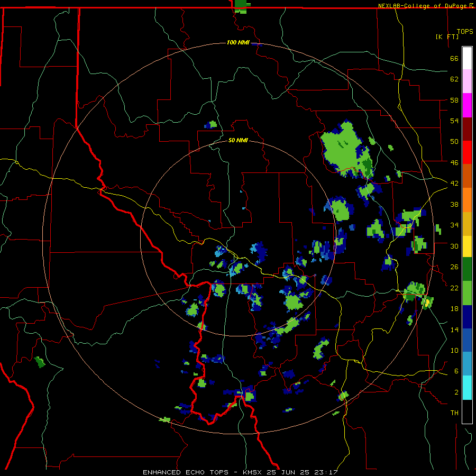Click the gold 34-38 kft swatch
Viewport: 476px width, 476px height.
pos(467,224)
